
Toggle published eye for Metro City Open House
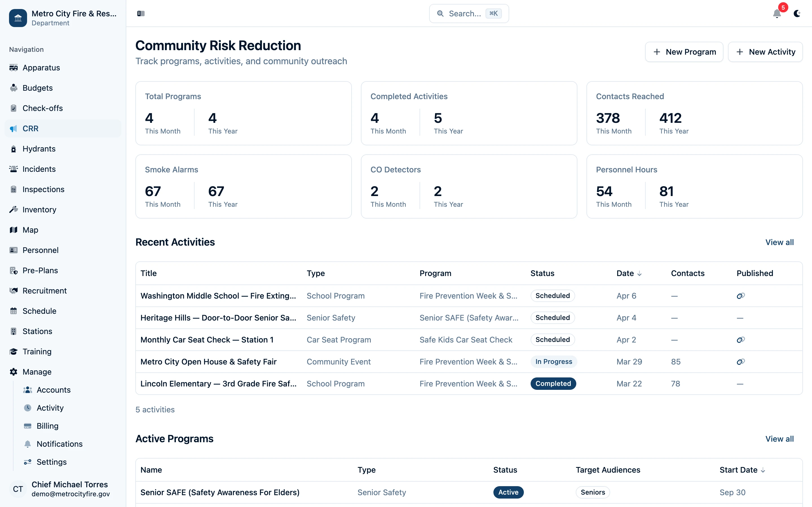(x=741, y=362)
